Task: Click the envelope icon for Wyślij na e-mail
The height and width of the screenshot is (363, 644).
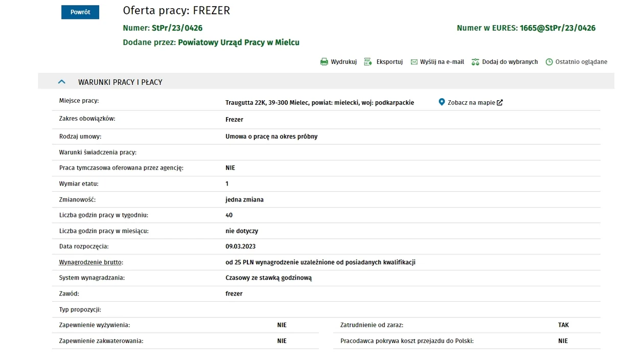Action: point(414,62)
